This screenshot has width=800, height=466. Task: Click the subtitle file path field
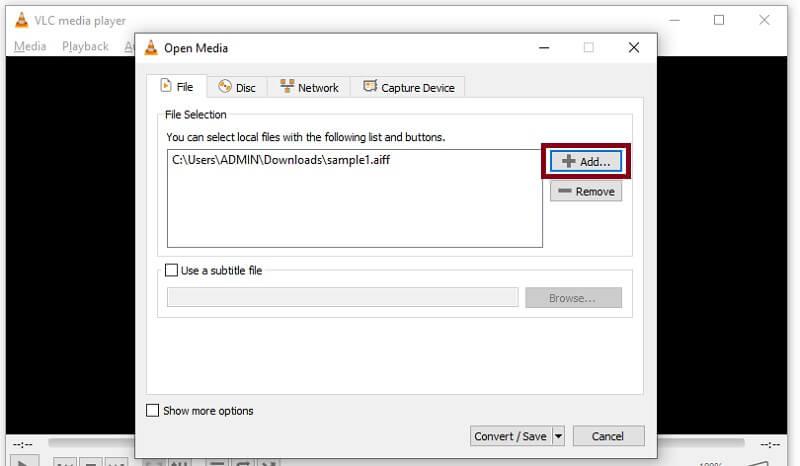pos(342,298)
